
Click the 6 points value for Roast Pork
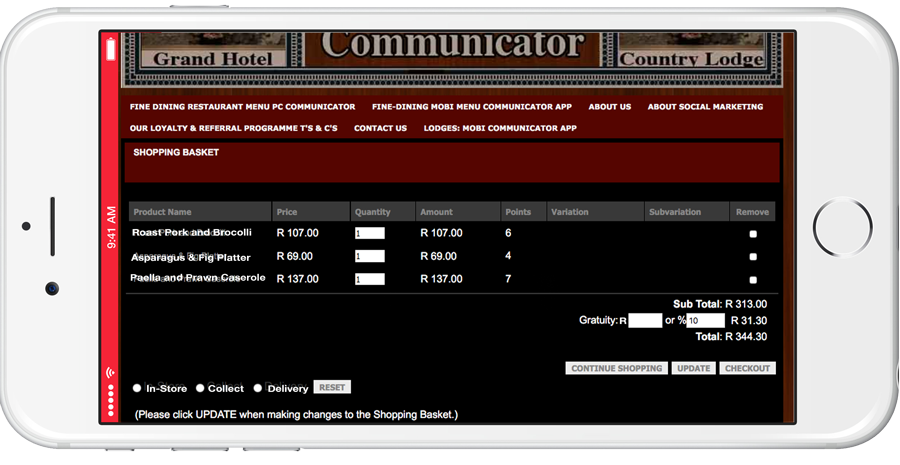tap(508, 233)
